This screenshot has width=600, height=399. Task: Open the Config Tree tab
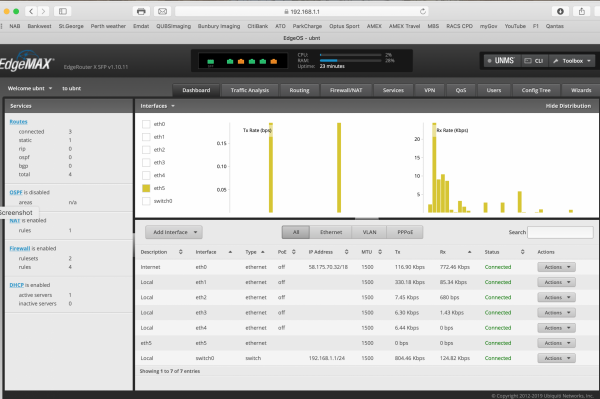(x=536, y=90)
